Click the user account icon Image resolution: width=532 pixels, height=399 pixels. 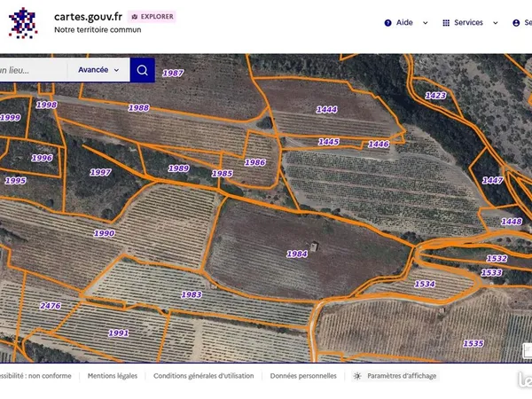point(516,23)
